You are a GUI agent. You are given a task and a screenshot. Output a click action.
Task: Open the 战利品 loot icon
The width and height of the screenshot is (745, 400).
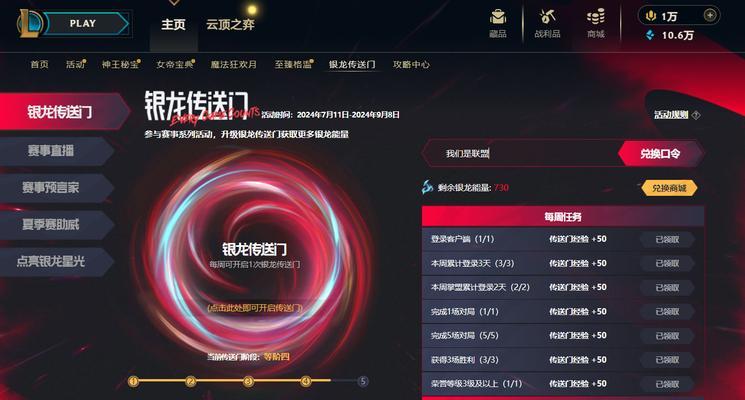click(547, 17)
